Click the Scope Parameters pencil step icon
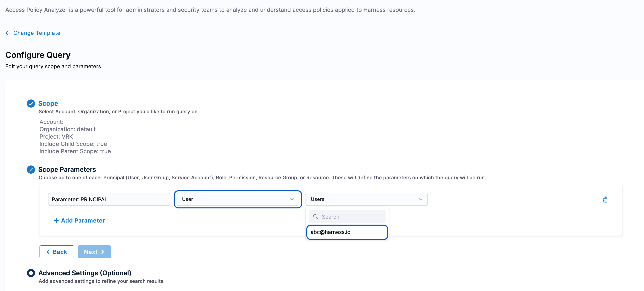644x291 pixels. (x=31, y=169)
